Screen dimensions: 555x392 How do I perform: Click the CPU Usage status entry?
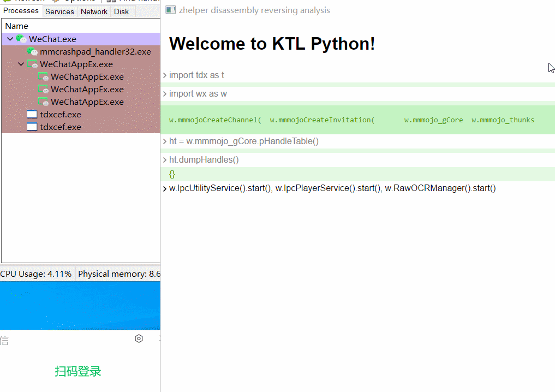[x=36, y=274]
